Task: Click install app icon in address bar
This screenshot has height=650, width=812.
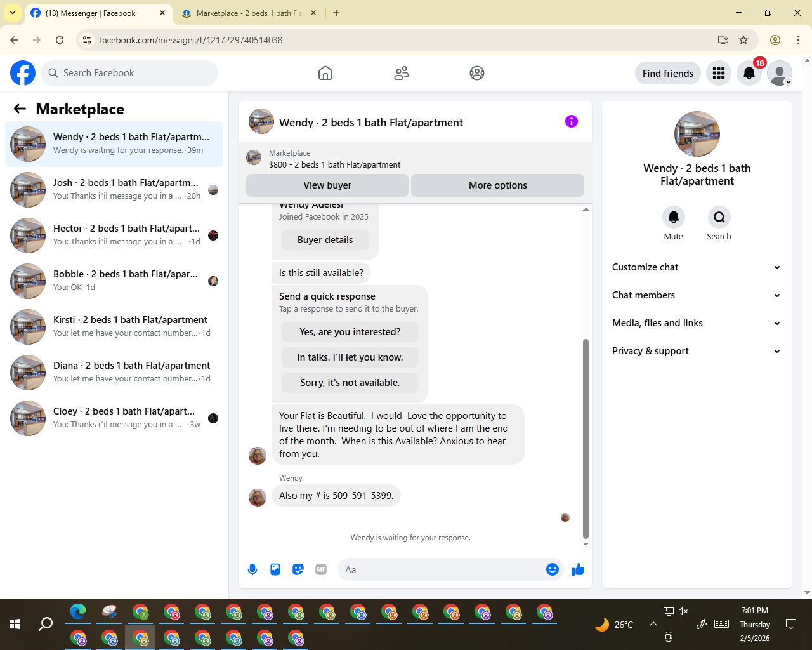Action: click(x=723, y=40)
